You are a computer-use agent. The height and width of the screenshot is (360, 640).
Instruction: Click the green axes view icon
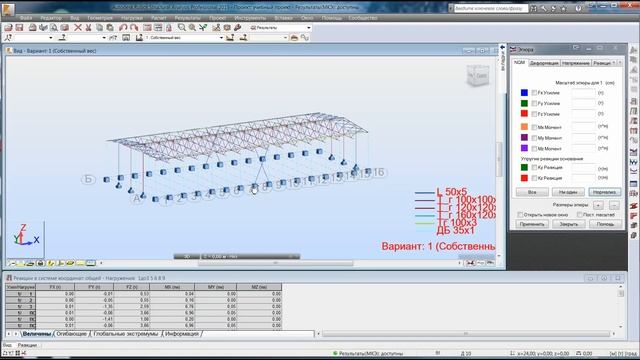click(203, 27)
